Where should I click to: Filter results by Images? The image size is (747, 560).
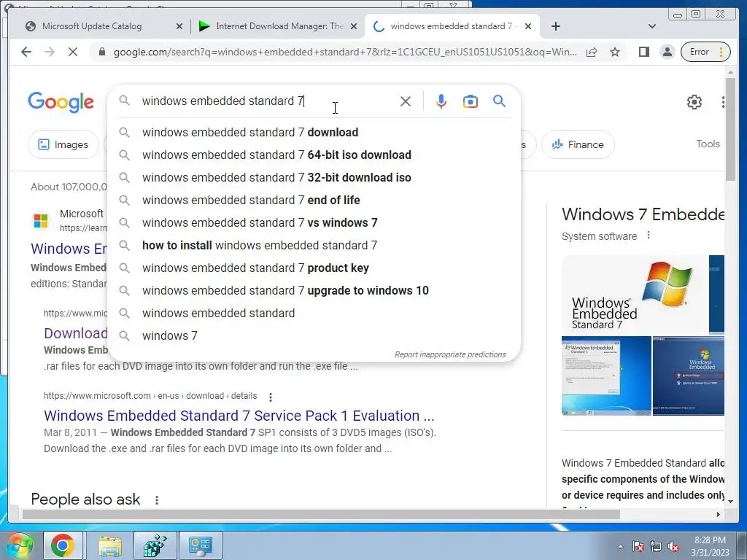63,144
